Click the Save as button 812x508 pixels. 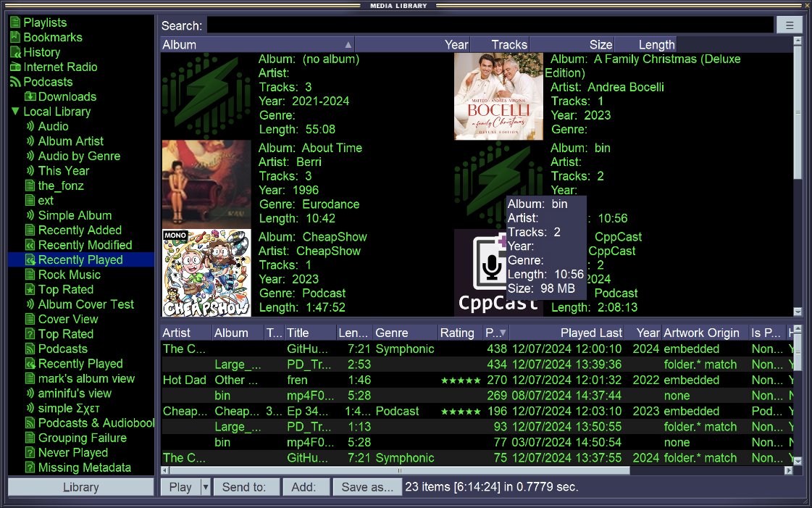(367, 487)
